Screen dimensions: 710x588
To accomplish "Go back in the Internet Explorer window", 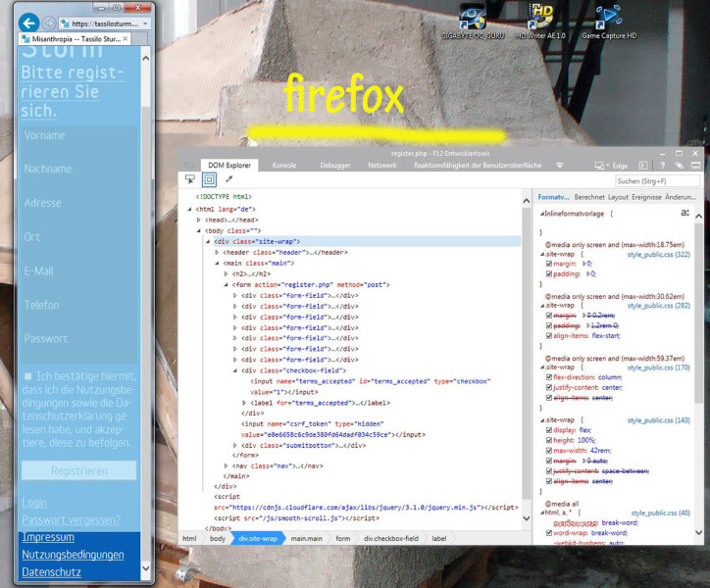I will pos(28,24).
